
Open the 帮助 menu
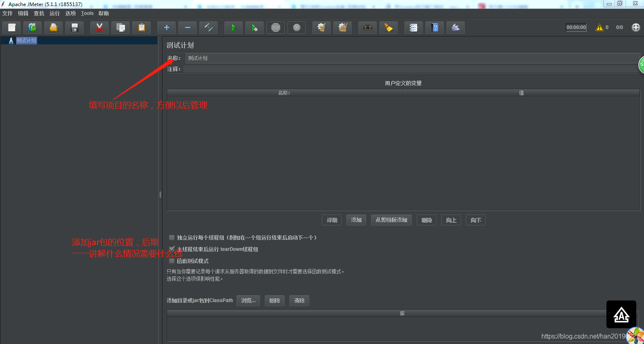(104, 13)
